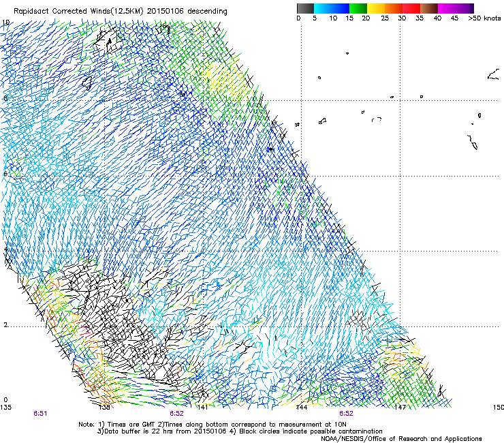The image size is (504, 443).
Task: Click longitude label '144' on bottom axis
Action: [x=302, y=408]
